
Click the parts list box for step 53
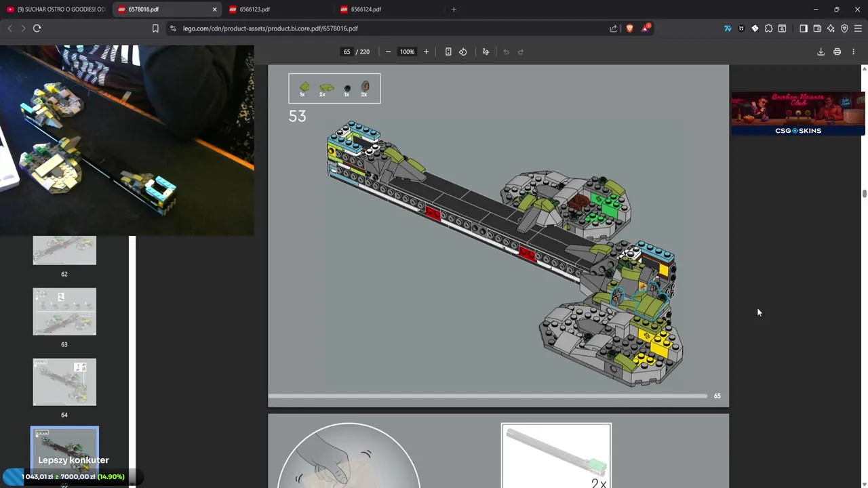[x=334, y=88]
